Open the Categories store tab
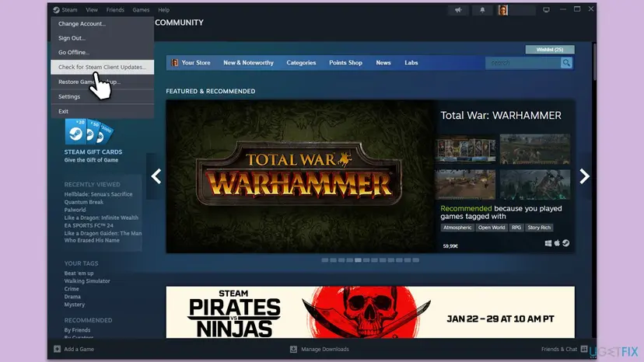 pyautogui.click(x=301, y=63)
